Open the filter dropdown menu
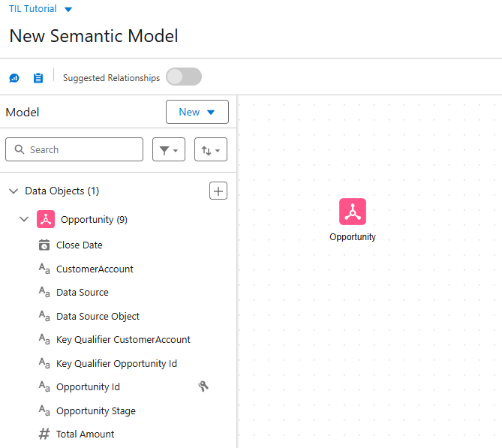This screenshot has height=448, width=502. click(169, 150)
